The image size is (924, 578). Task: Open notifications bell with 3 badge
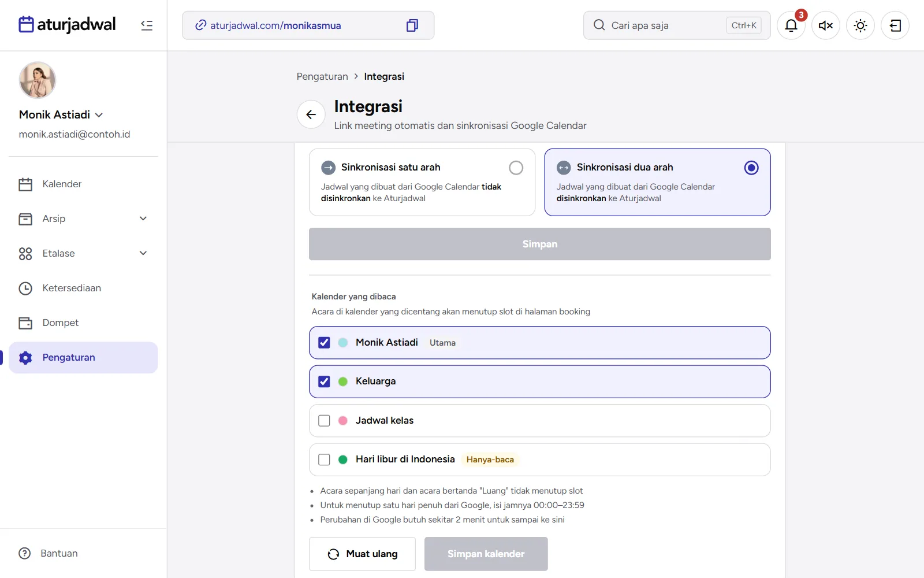click(x=791, y=25)
